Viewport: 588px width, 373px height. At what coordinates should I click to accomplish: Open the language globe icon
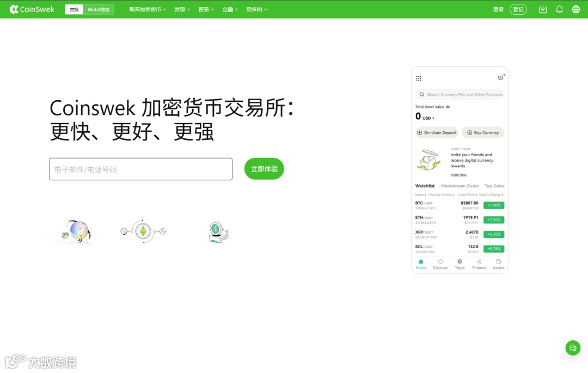pos(576,9)
